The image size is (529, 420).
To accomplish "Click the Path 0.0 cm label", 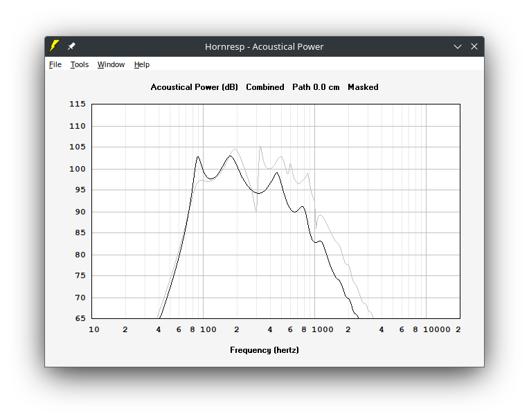I will (x=316, y=87).
